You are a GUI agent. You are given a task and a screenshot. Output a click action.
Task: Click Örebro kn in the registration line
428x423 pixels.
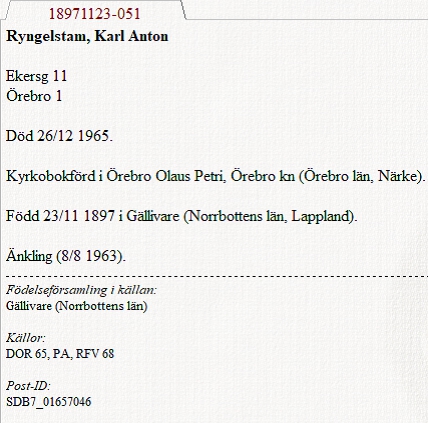point(263,176)
